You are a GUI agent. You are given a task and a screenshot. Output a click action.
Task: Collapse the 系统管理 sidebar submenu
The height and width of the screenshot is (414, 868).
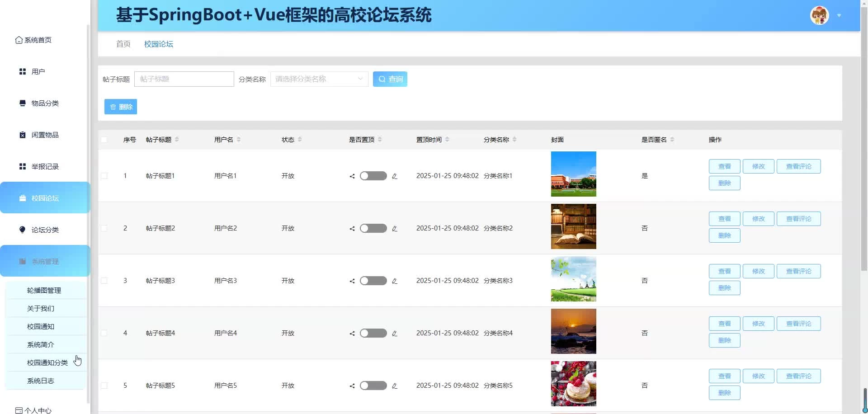pyautogui.click(x=45, y=261)
